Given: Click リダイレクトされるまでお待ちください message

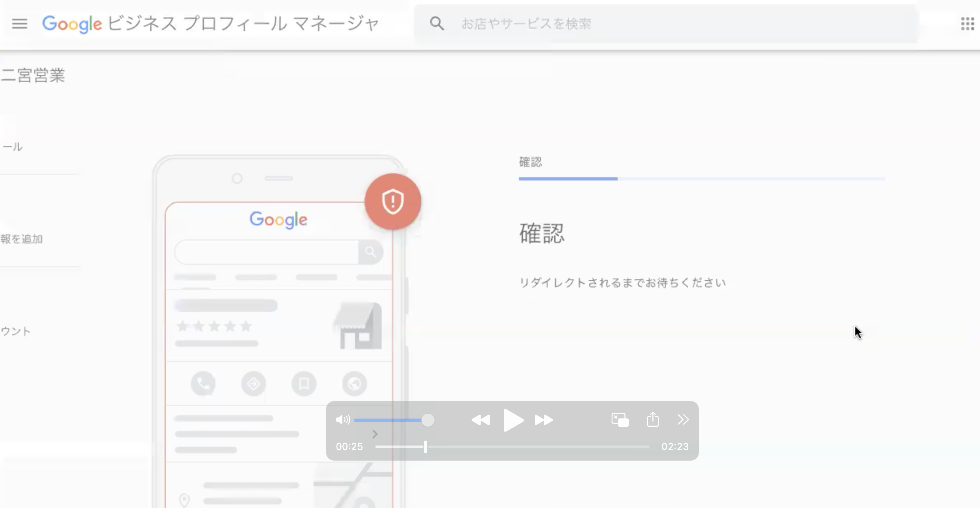Looking at the screenshot, I should click(x=622, y=283).
